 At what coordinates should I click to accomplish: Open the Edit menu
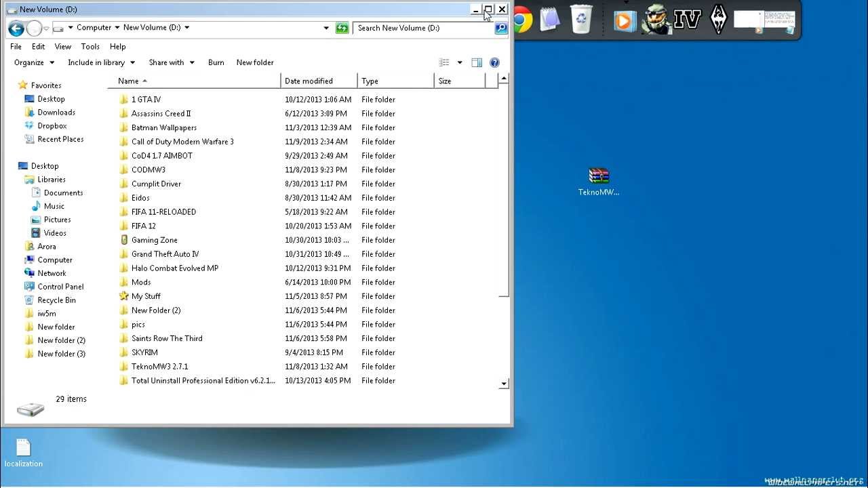38,46
